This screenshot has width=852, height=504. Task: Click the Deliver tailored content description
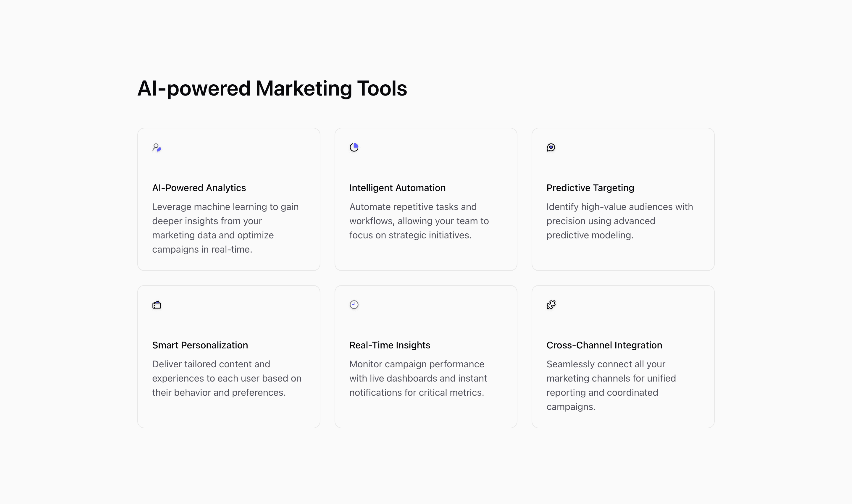227,378
